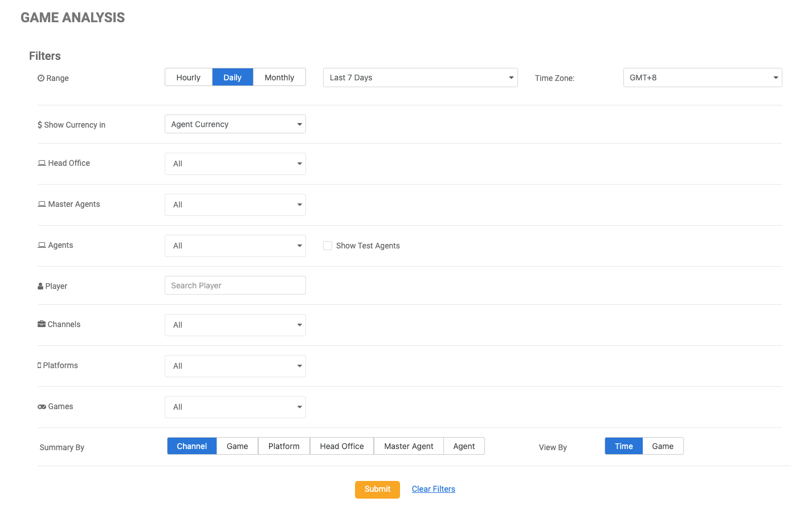Click the laptop icon beside Master Agents

tap(42, 204)
